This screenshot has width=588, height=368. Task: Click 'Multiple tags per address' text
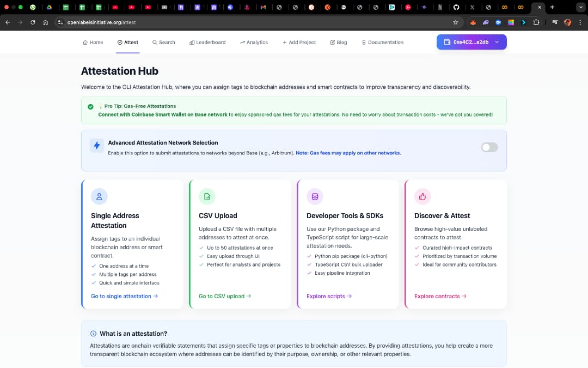point(128,274)
